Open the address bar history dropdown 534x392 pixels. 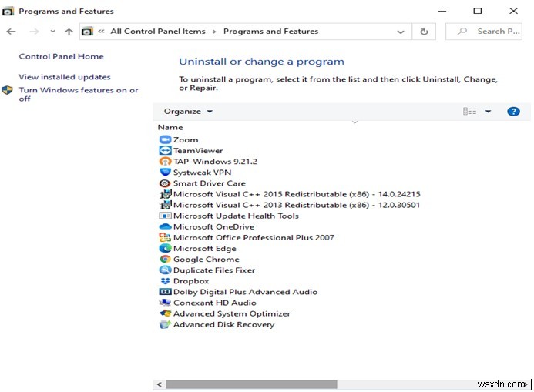click(401, 32)
